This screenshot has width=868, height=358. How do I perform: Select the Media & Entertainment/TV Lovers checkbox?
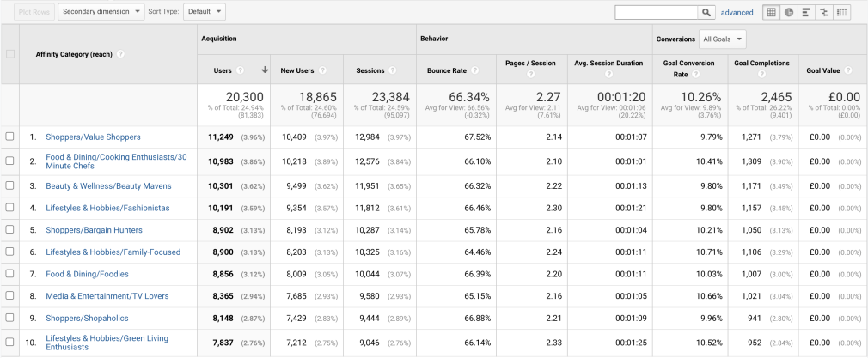9,295
